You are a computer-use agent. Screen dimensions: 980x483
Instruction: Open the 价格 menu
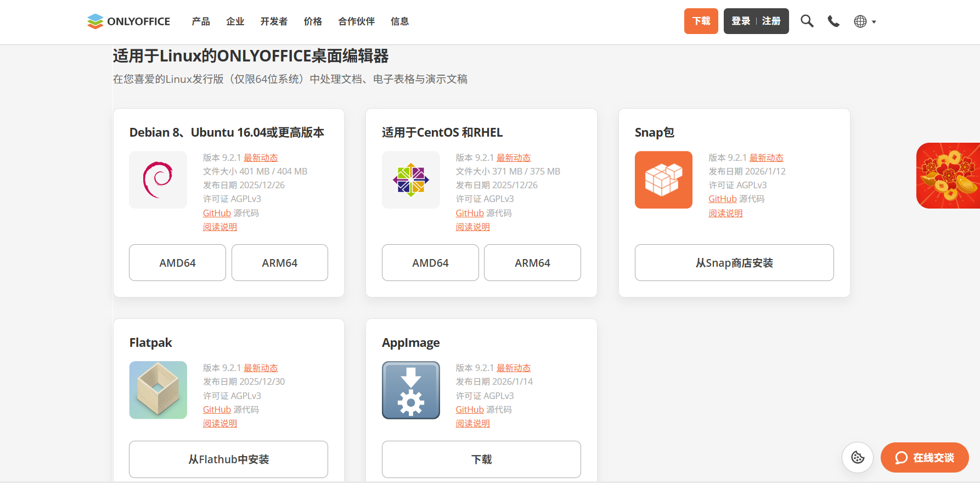(313, 21)
